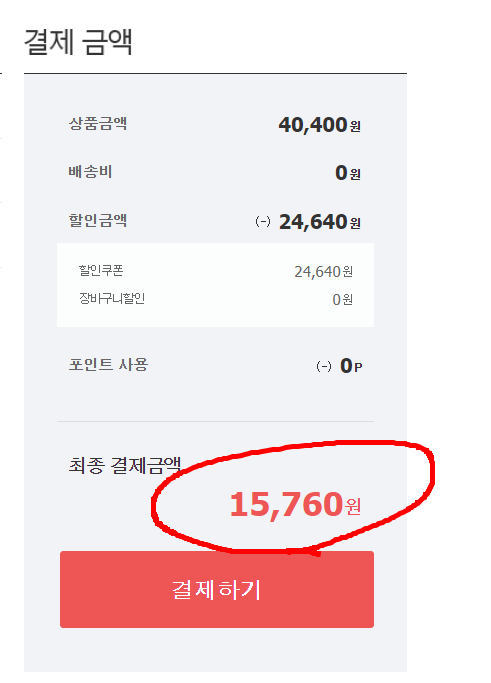The height and width of the screenshot is (683, 491).
Task: Select the 할인금액 label
Action: [98, 220]
